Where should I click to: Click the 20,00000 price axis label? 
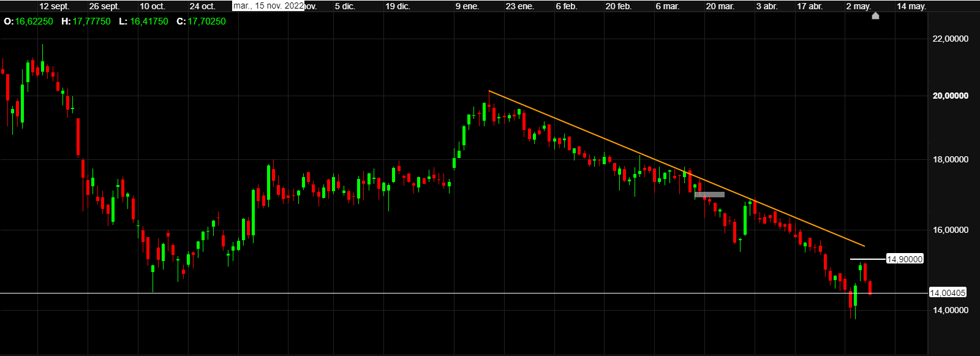[950, 96]
